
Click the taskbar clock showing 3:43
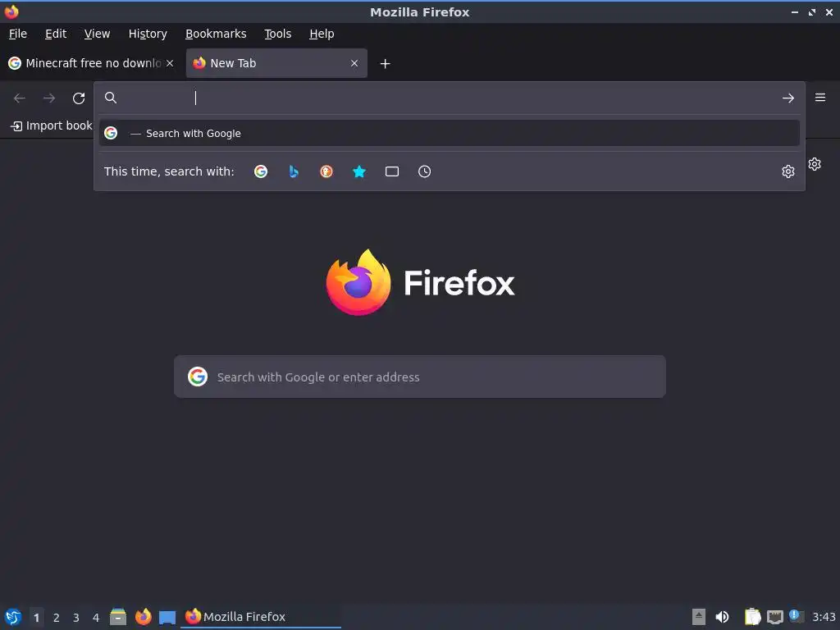point(824,617)
